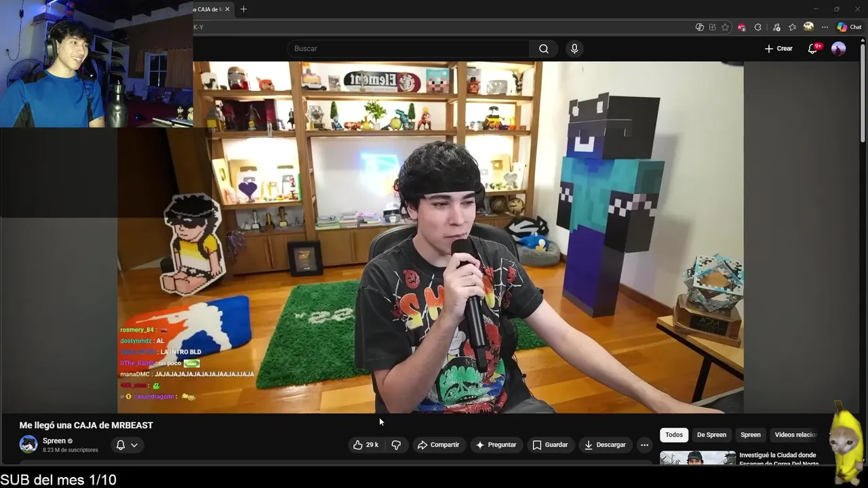868x488 pixels.
Task: Click the Descargar download button
Action: 605,445
